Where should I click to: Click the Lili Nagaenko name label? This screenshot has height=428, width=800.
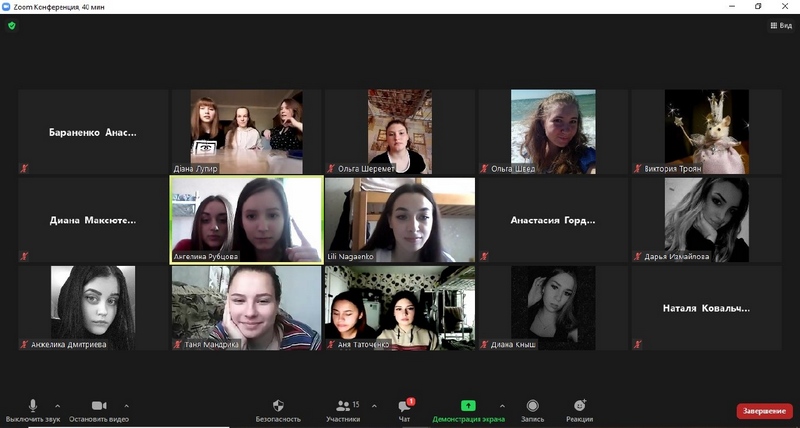(x=349, y=257)
